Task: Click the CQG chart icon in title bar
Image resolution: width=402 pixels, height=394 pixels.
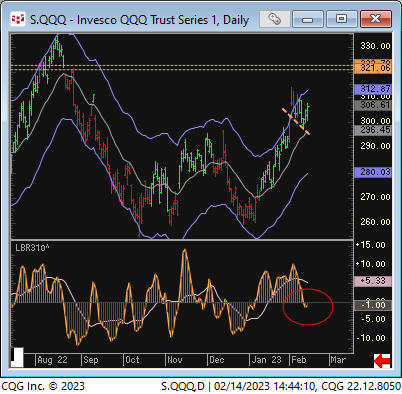Action: 18,19
